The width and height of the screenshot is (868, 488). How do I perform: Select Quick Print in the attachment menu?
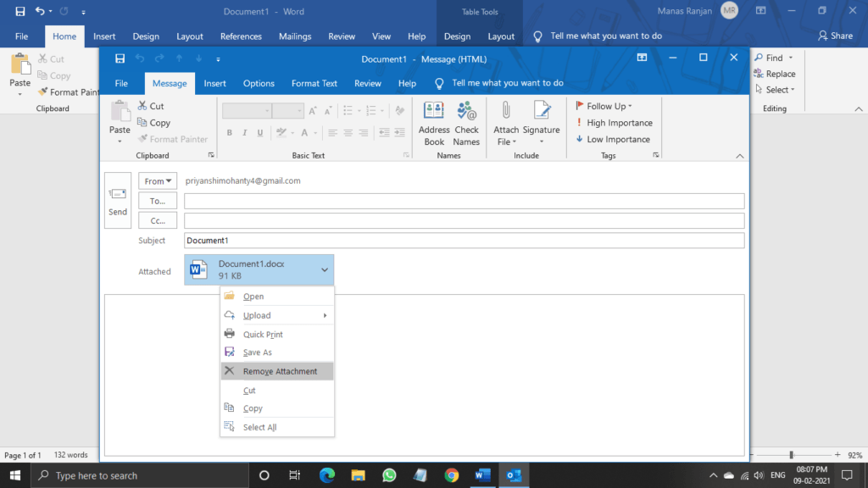[x=277, y=334]
